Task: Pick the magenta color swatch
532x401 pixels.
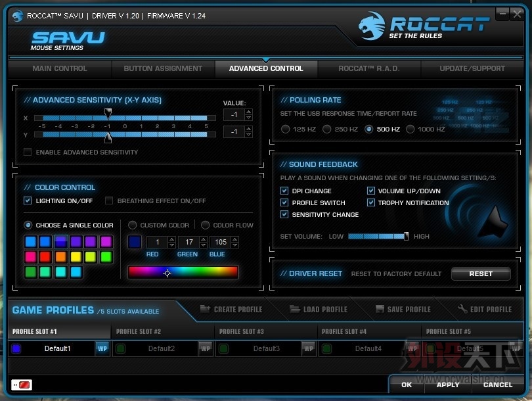Action: point(106,242)
